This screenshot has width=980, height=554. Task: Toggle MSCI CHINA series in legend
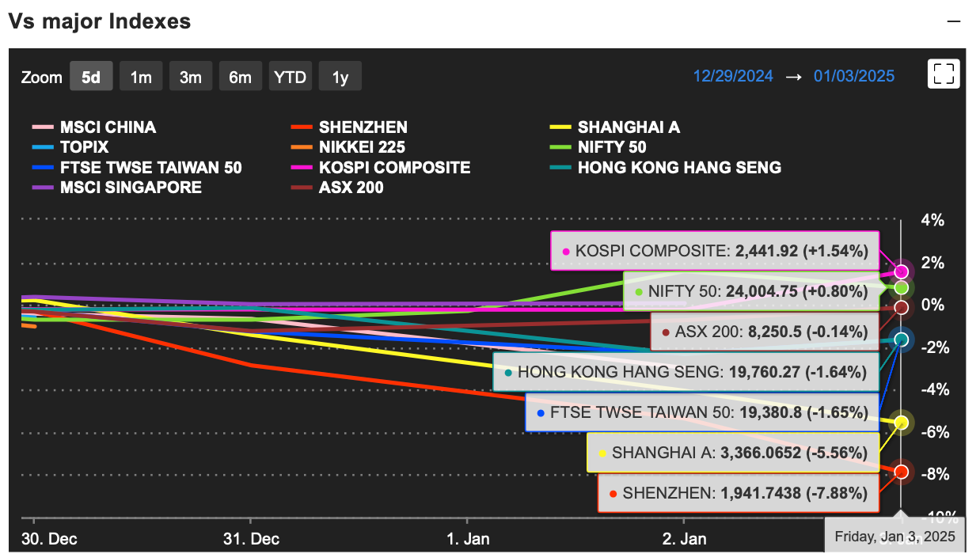[94, 127]
